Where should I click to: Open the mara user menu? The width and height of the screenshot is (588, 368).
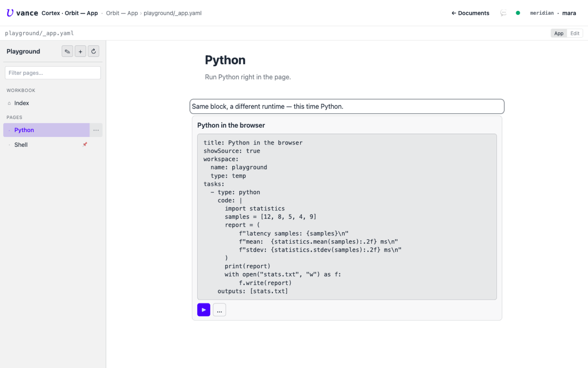[x=569, y=13]
